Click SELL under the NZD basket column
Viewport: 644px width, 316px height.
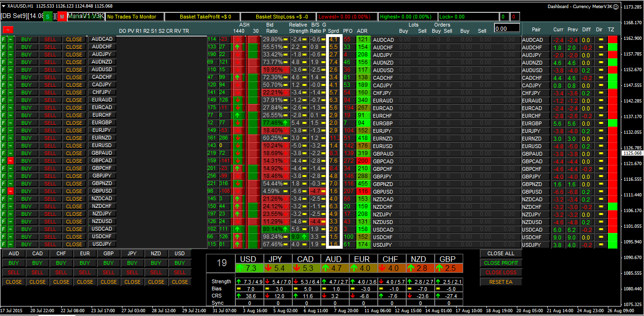pyautogui.click(x=156, y=272)
